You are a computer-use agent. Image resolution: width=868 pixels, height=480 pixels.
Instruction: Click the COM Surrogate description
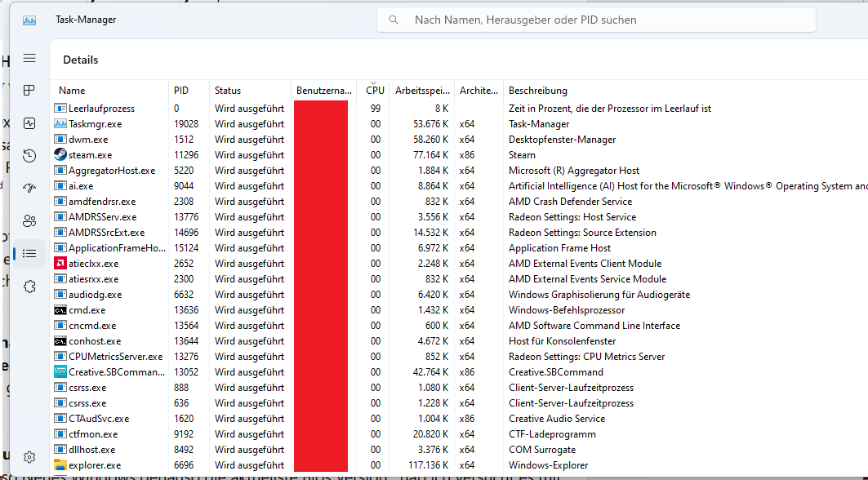point(542,450)
